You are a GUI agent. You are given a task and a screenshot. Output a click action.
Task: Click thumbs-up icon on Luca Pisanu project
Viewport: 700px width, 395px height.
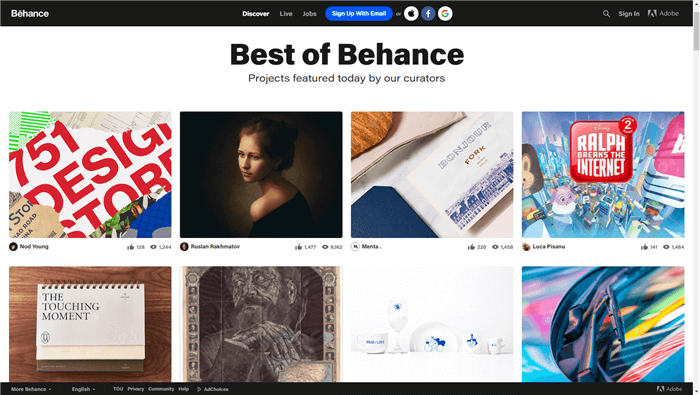pyautogui.click(x=644, y=247)
